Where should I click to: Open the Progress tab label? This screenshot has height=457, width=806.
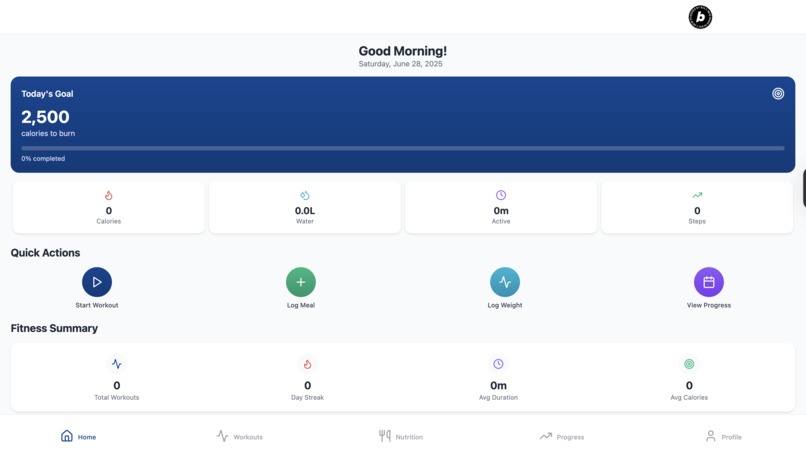[570, 437]
